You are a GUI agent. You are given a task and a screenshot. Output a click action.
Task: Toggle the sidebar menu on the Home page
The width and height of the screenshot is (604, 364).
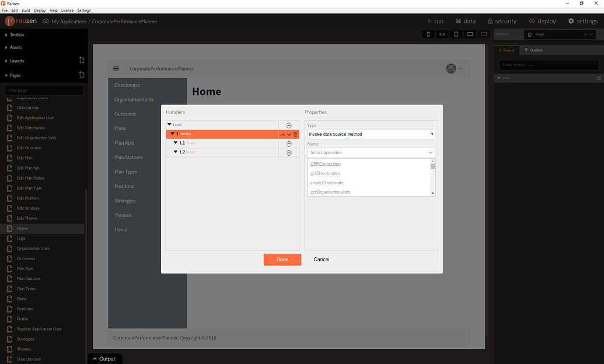point(116,68)
